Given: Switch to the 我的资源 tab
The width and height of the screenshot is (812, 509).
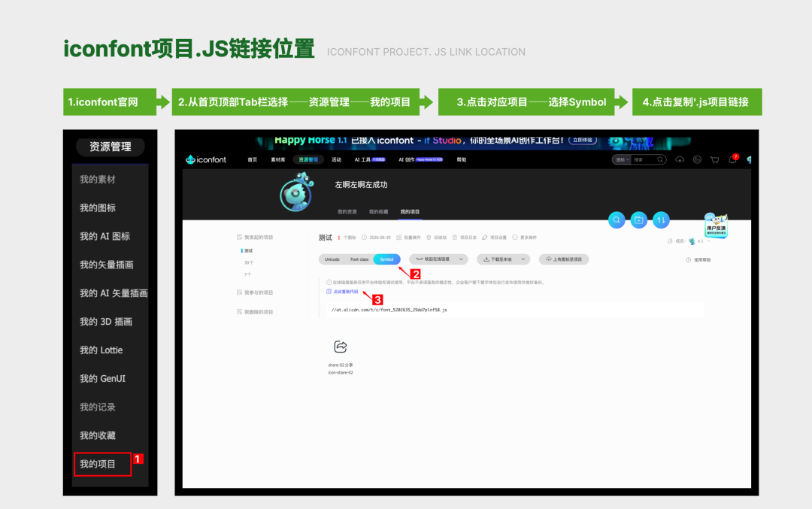Looking at the screenshot, I should [x=347, y=212].
